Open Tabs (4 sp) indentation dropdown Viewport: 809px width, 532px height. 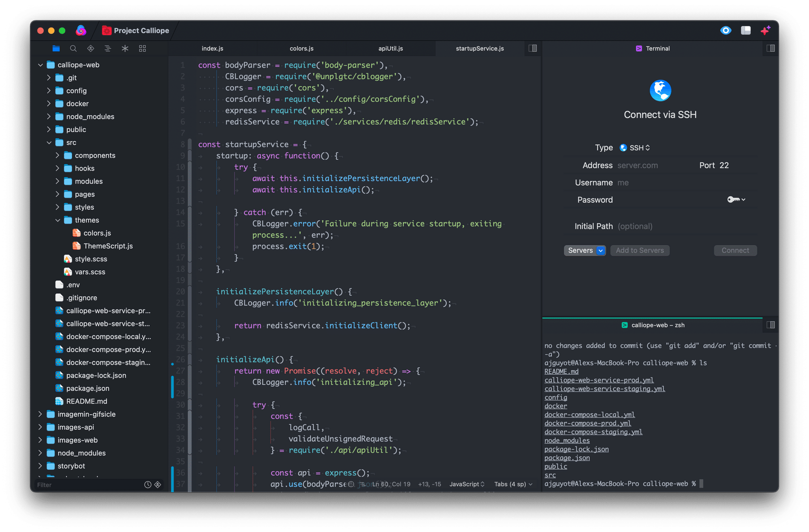pos(513,484)
